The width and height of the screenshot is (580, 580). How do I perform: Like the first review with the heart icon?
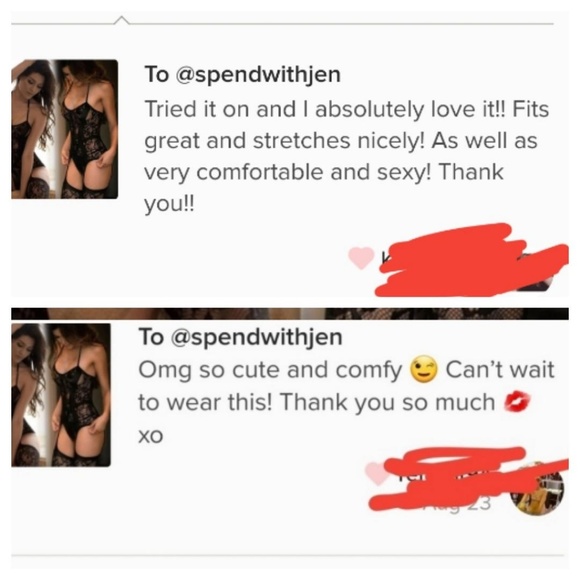(x=361, y=257)
